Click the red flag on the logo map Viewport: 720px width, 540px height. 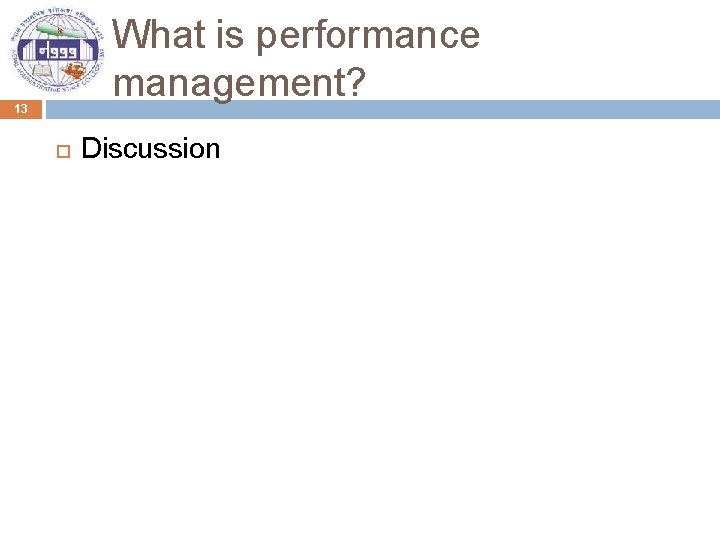(x=59, y=30)
